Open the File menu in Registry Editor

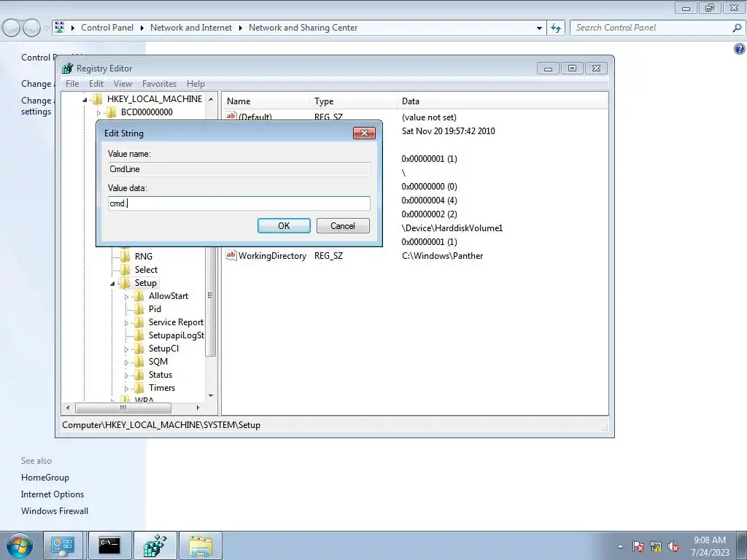tap(72, 84)
